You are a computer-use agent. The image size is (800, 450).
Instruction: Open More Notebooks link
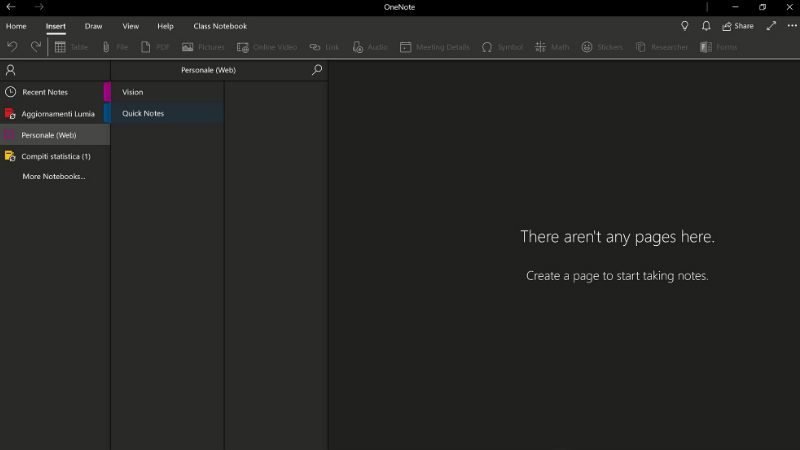pyautogui.click(x=54, y=176)
